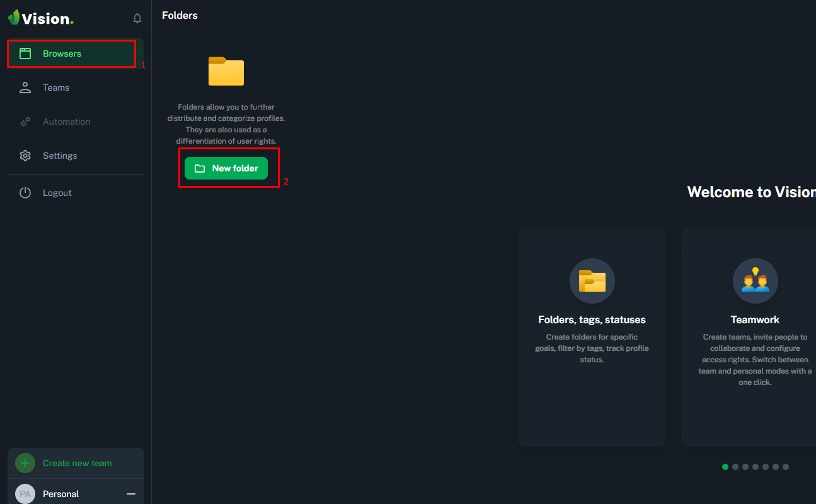Screen dimensions: 816x504
Task: Click the Logout power icon
Action: (25, 193)
